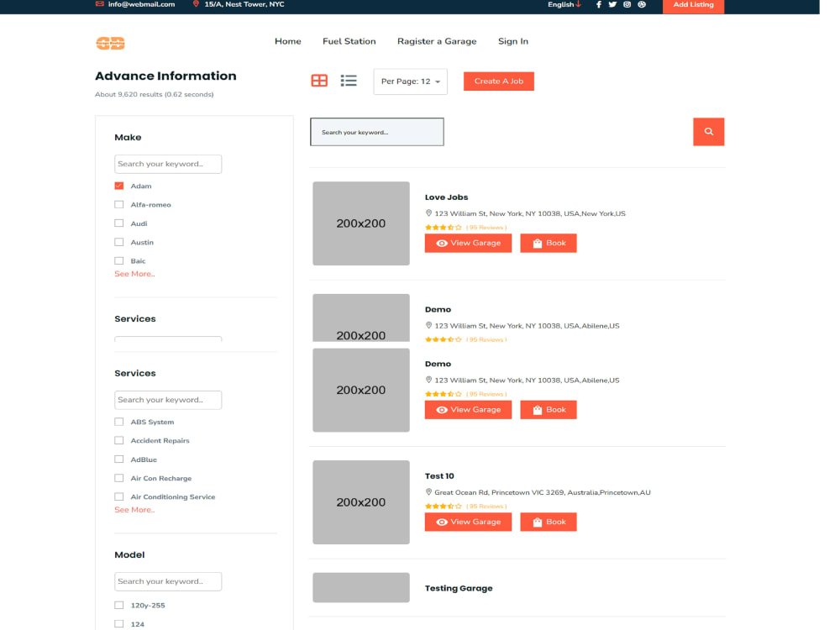Image resolution: width=840 pixels, height=630 pixels.
Task: Open the English language dropdown
Action: [x=564, y=4]
